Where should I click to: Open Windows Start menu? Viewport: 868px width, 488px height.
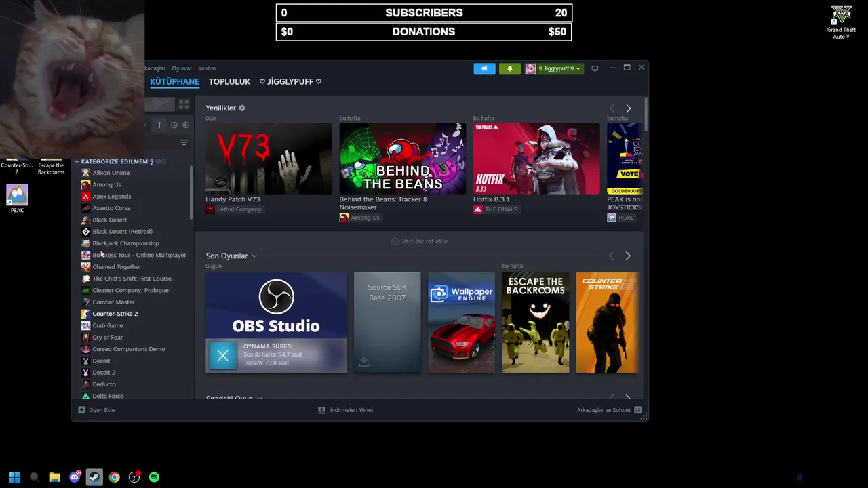14,477
